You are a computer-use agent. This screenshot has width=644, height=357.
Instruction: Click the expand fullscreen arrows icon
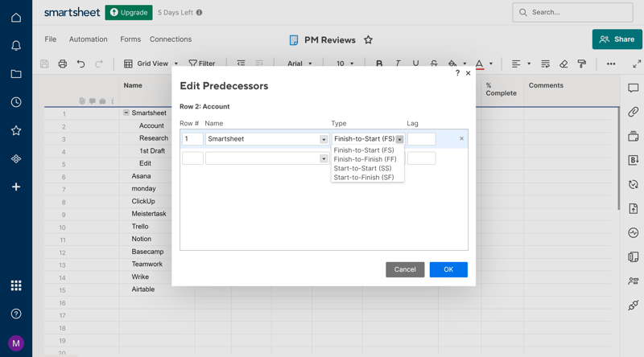coord(637,64)
